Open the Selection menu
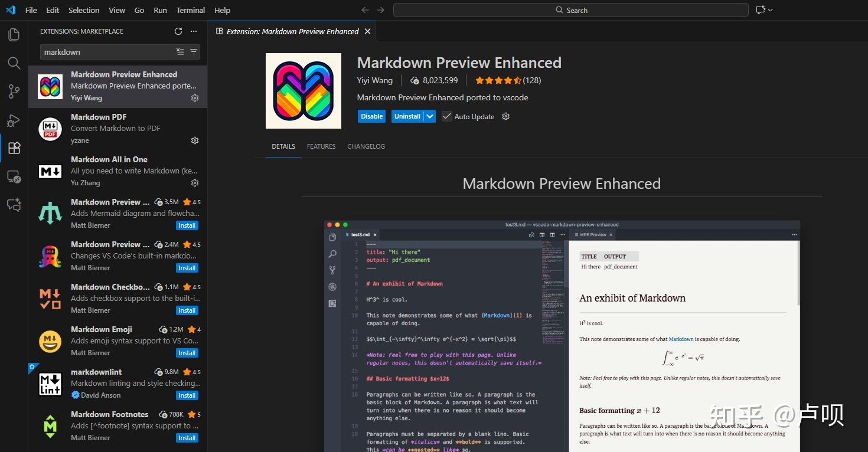The width and height of the screenshot is (868, 452). tap(84, 10)
